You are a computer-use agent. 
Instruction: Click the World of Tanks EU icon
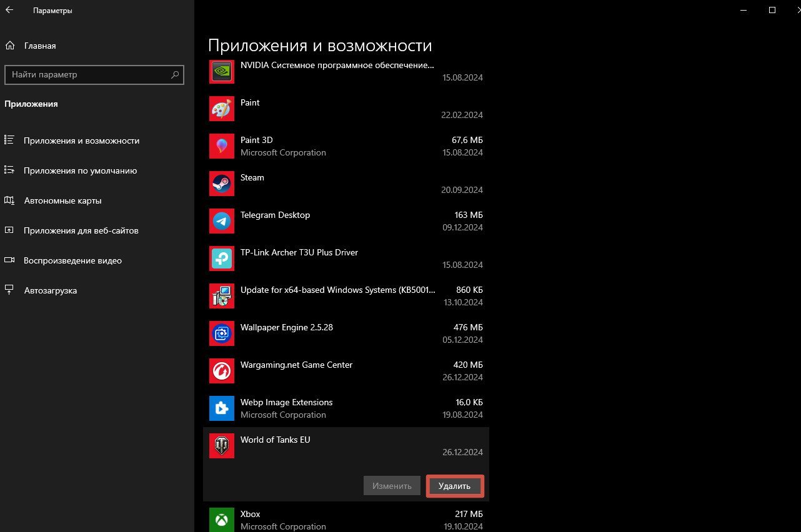pyautogui.click(x=222, y=446)
